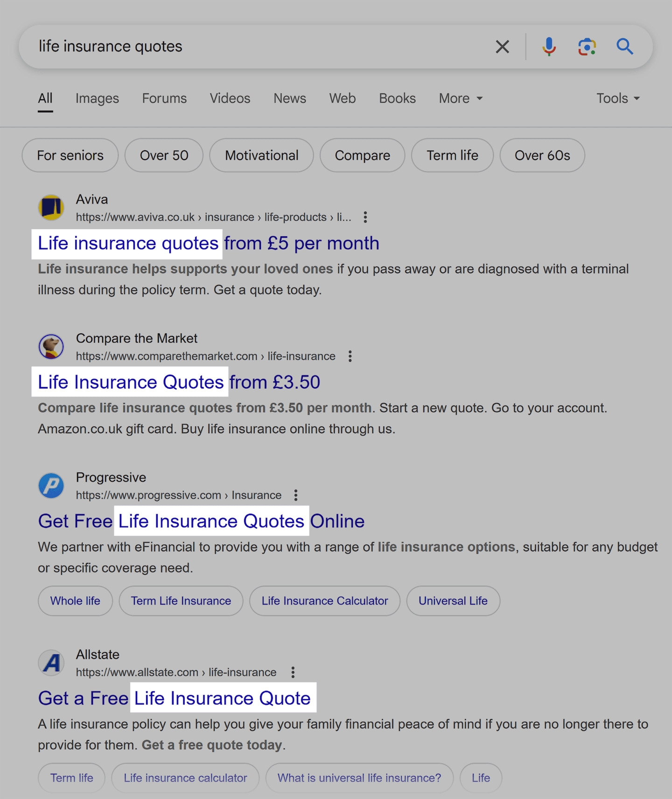Click the Life Insurance Calculator sitelink under Progressive
The width and height of the screenshot is (672, 799).
(324, 601)
